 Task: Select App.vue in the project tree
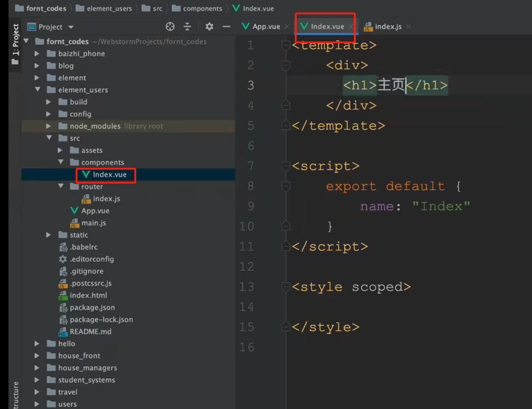(x=90, y=211)
